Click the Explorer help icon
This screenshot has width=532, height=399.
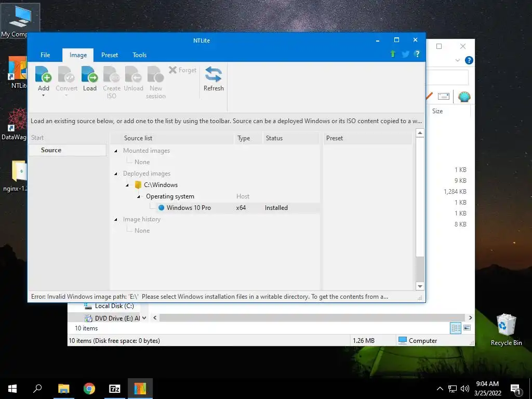click(x=469, y=60)
